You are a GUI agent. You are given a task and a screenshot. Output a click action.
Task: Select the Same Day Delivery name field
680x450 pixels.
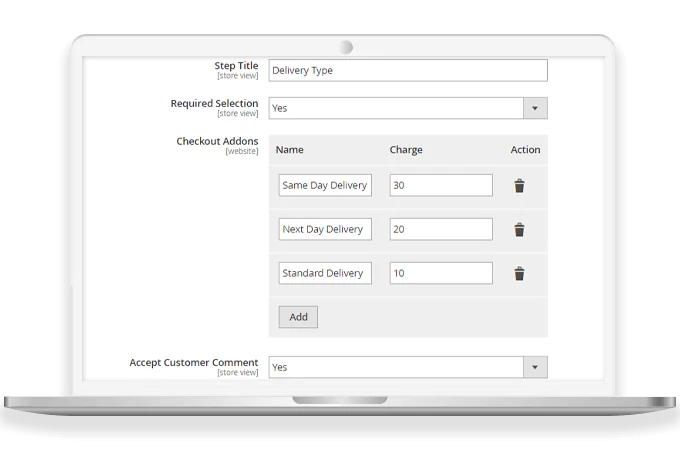325,185
